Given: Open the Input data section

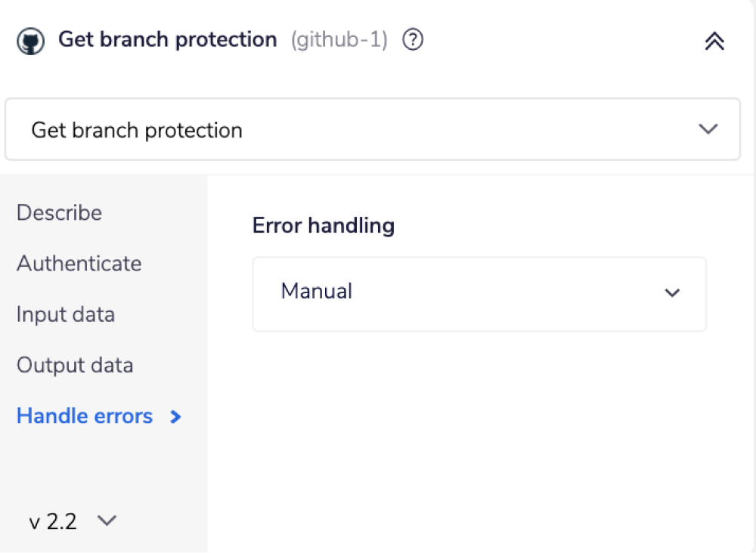Looking at the screenshot, I should (65, 314).
